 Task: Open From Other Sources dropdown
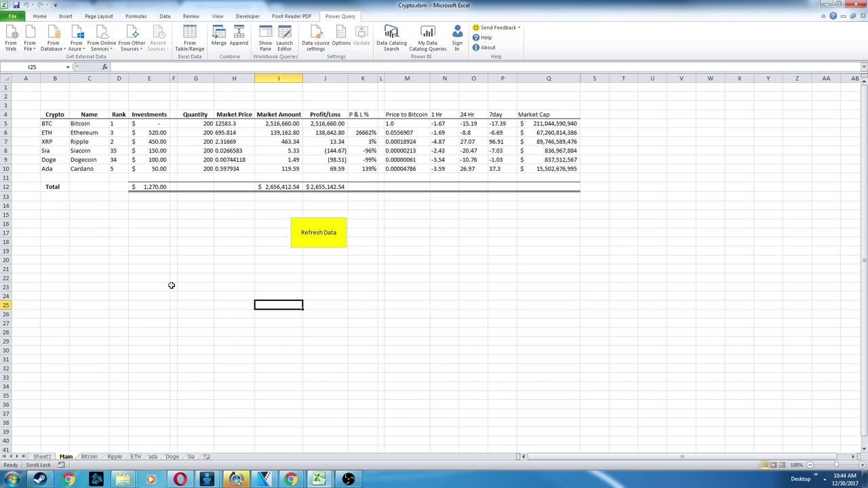(132, 38)
